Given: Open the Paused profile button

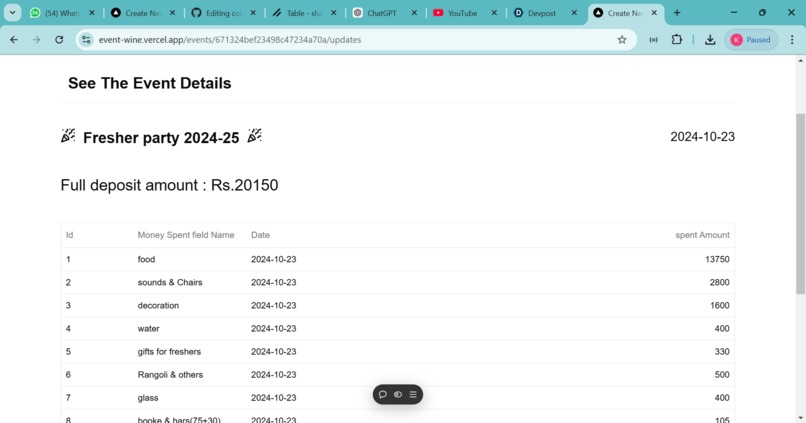Looking at the screenshot, I should 751,40.
